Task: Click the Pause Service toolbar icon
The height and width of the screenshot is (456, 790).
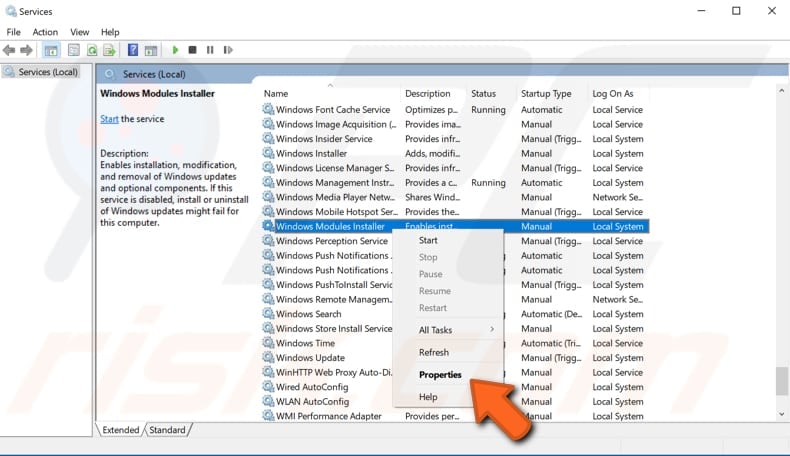Action: coord(210,50)
